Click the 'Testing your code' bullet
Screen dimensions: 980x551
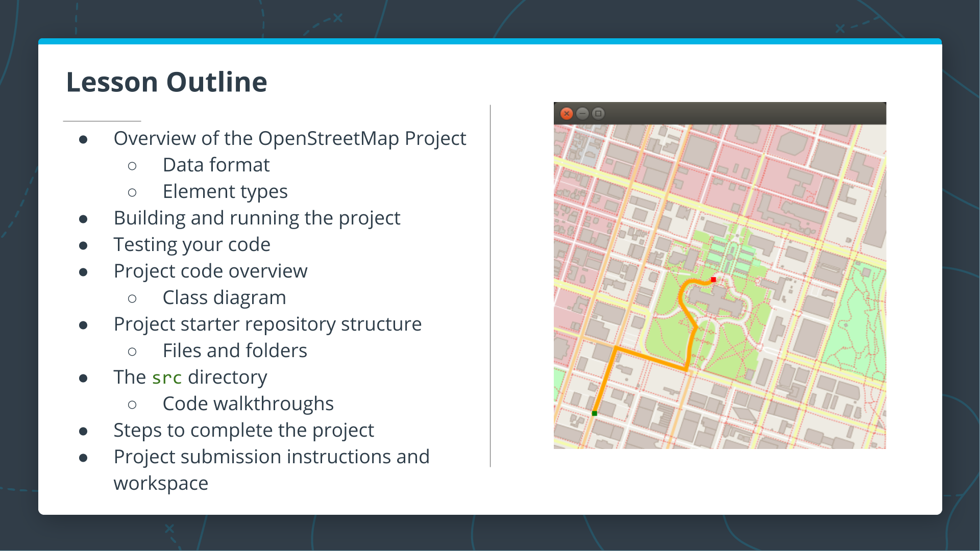coord(192,245)
